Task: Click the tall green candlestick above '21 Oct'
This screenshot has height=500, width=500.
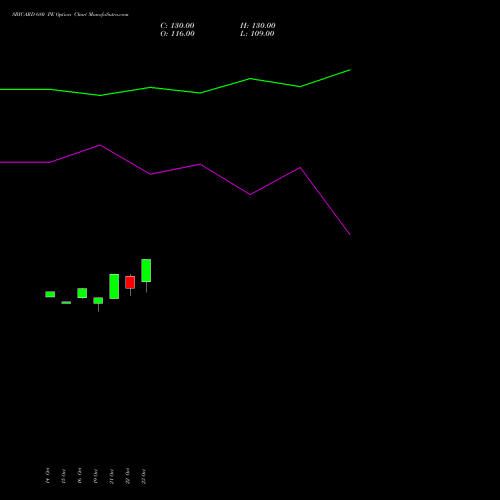Action: pyautogui.click(x=114, y=286)
